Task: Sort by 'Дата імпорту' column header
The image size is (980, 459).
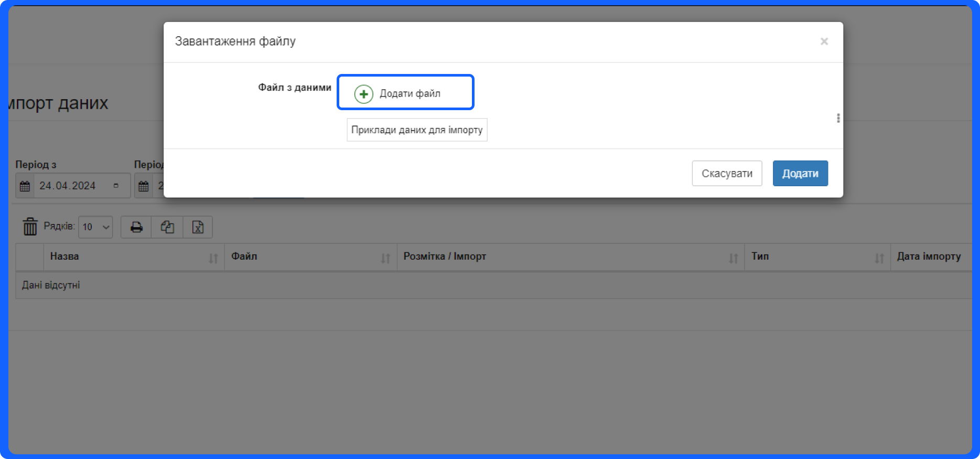Action: click(929, 257)
